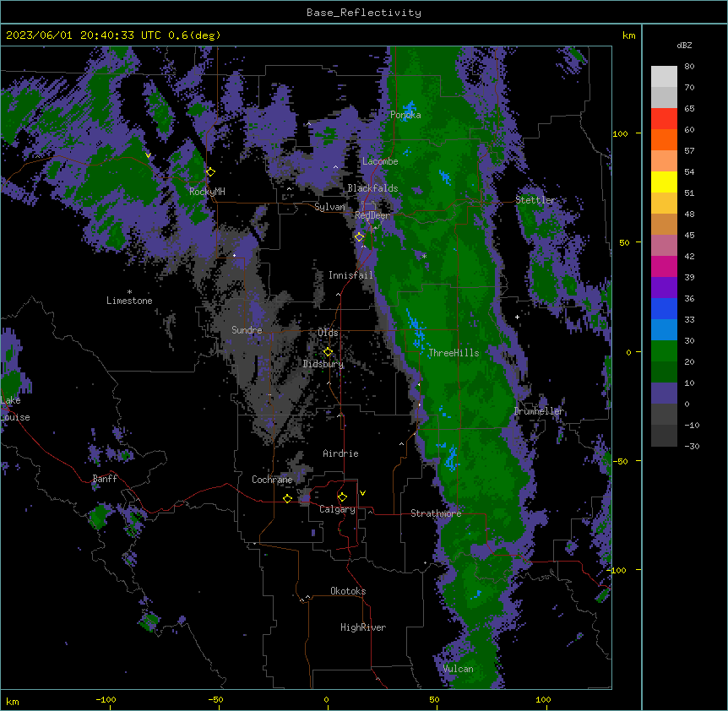Click the Banff label
728x711 pixels.
point(105,479)
